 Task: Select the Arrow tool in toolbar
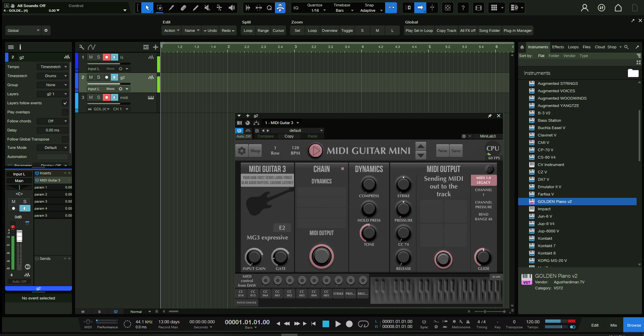tap(147, 8)
